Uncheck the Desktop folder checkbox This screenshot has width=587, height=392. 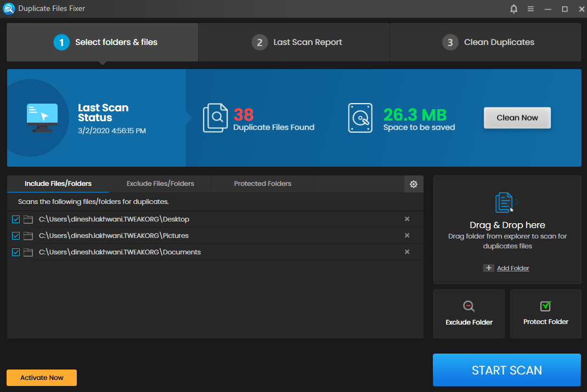pyautogui.click(x=16, y=219)
